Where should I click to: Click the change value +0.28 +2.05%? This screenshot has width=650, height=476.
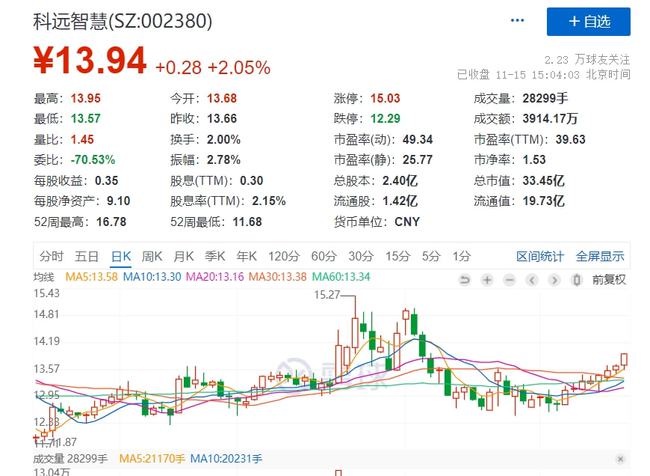click(213, 68)
